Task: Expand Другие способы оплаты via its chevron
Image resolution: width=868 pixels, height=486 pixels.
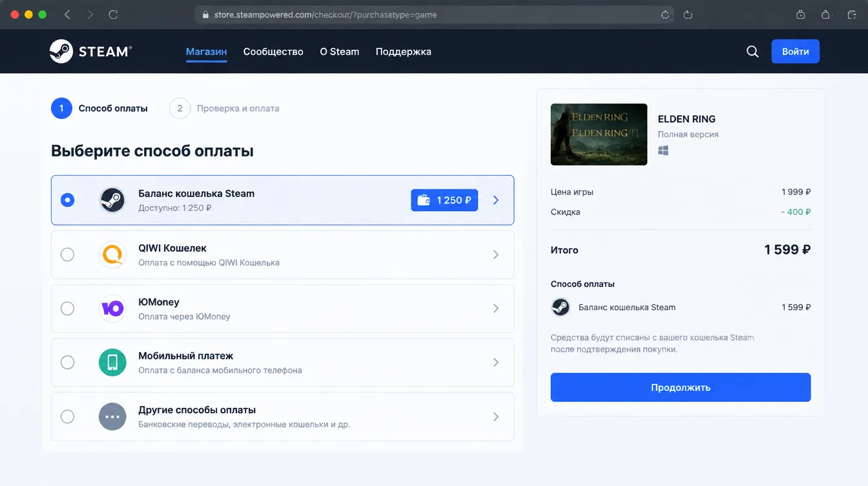Action: [x=496, y=417]
